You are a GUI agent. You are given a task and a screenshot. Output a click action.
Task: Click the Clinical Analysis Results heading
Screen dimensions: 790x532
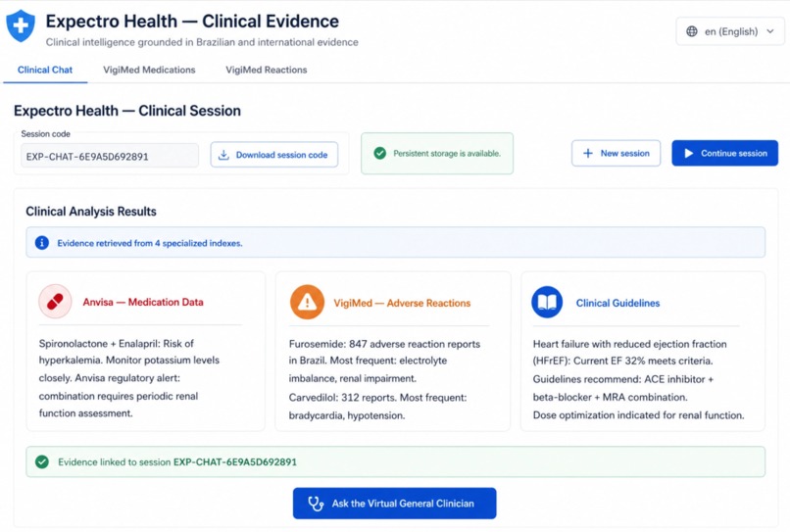point(91,212)
